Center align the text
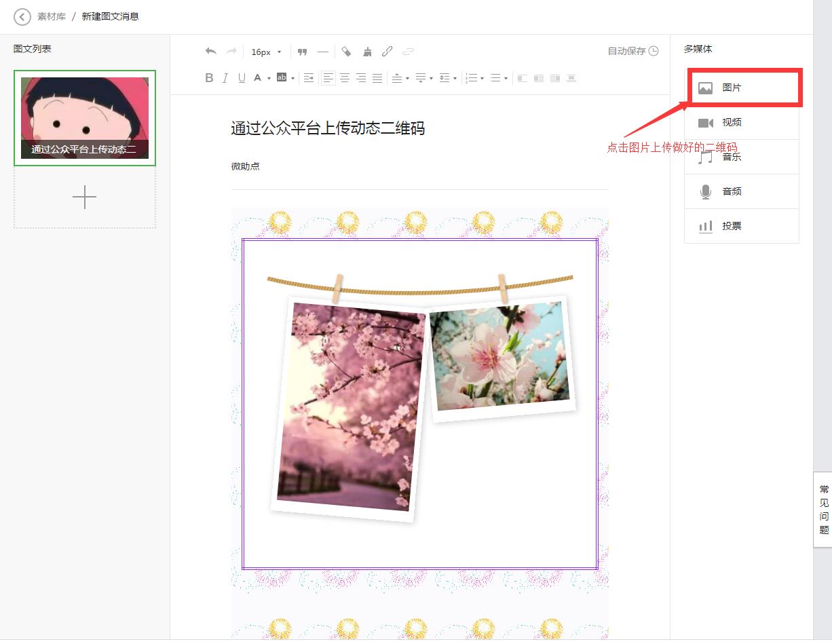 click(345, 78)
